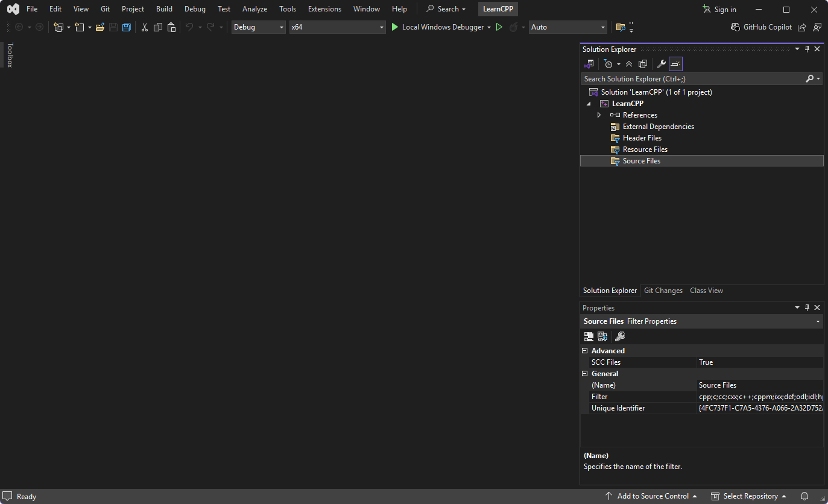
Task: Open Property Pages via the wrench icon
Action: pos(619,336)
